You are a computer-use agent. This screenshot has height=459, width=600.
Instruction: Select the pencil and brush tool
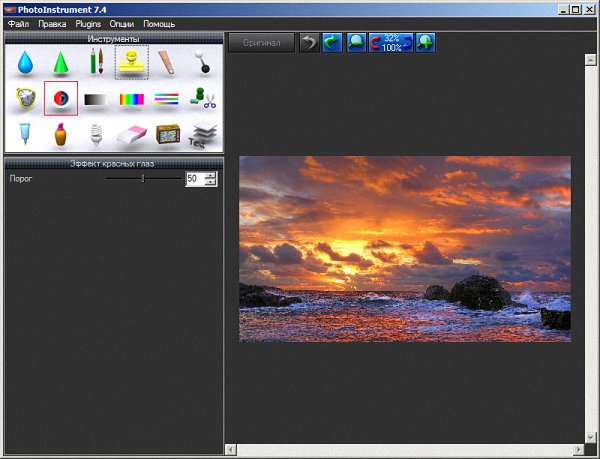[x=96, y=61]
